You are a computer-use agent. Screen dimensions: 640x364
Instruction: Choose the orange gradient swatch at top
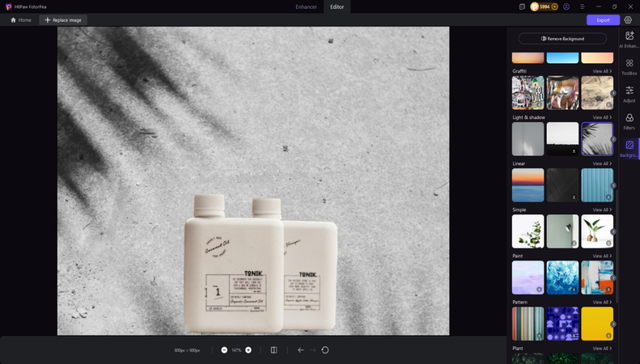pyautogui.click(x=528, y=57)
